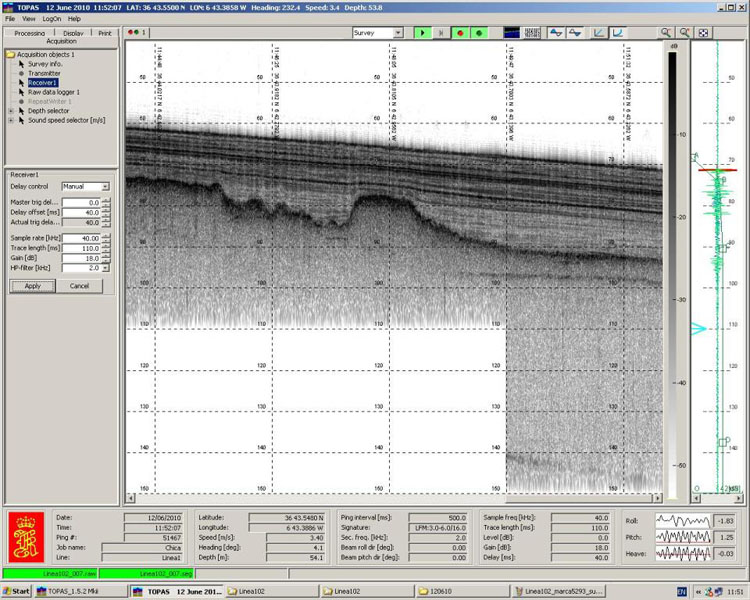Viewport: 750px width, 600px height.
Task: Open the Survey mode dropdown
Action: 398,33
